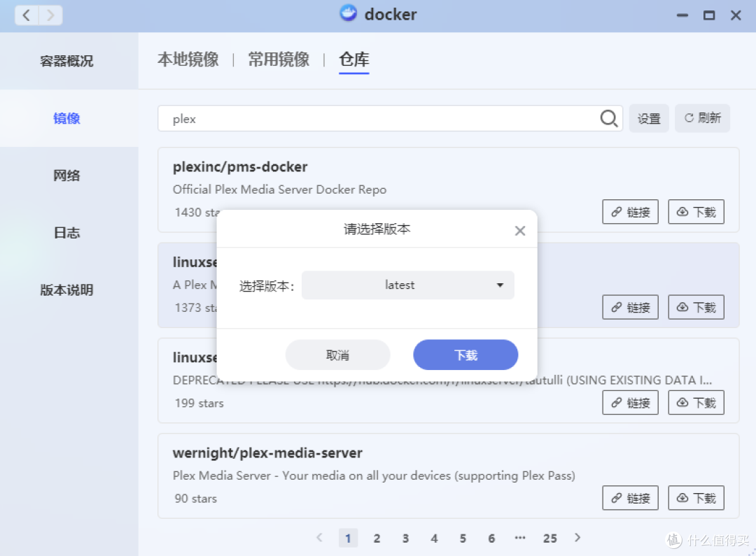756x556 pixels.
Task: Download the 199 stars image
Action: [696, 403]
